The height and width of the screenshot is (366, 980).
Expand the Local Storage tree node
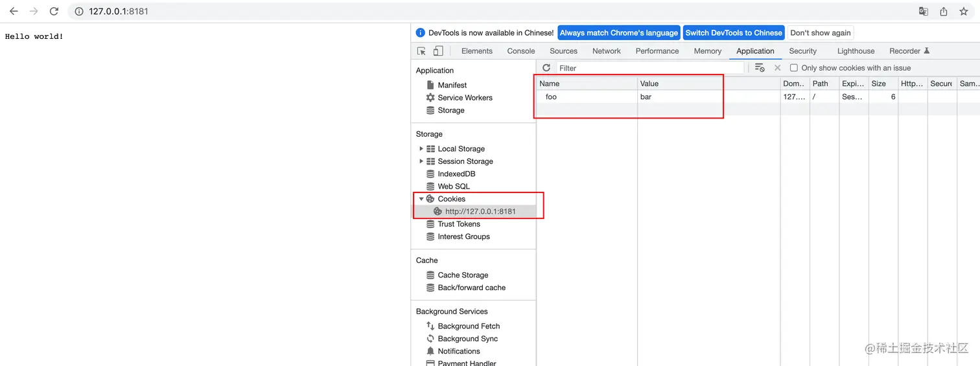[x=421, y=149]
